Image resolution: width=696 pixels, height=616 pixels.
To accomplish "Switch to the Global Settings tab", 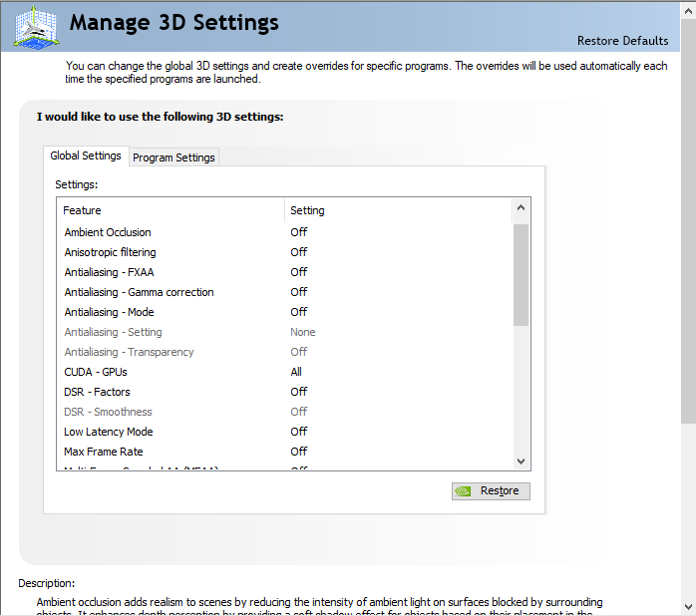I will coord(86,155).
